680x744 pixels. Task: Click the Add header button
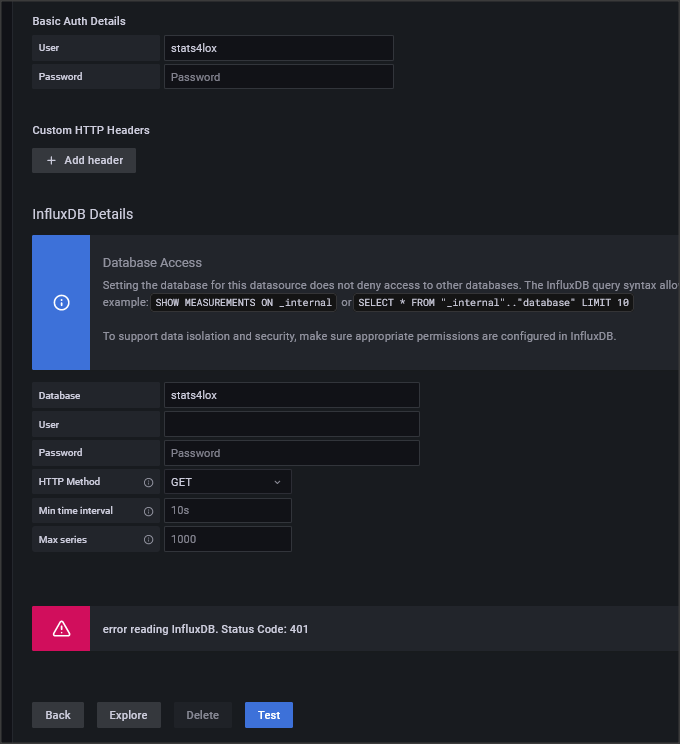click(84, 160)
